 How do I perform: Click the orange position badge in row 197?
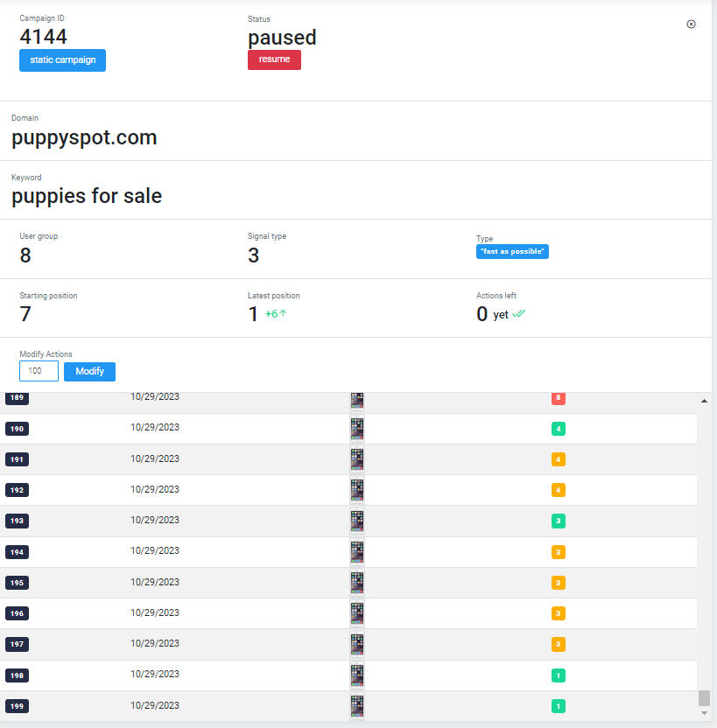[x=559, y=644]
